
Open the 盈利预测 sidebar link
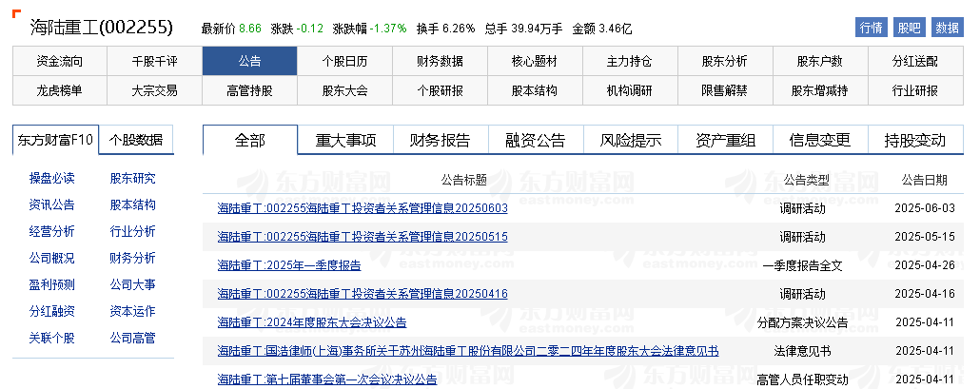click(52, 284)
